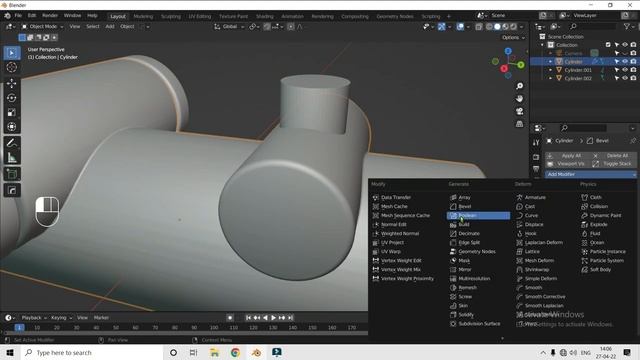Open the Render menu

tap(50, 16)
